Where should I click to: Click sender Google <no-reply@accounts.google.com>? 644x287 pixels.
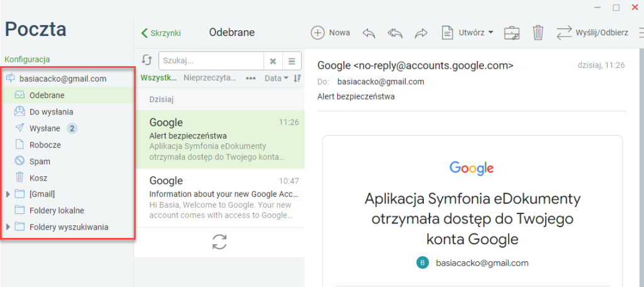coord(416,65)
